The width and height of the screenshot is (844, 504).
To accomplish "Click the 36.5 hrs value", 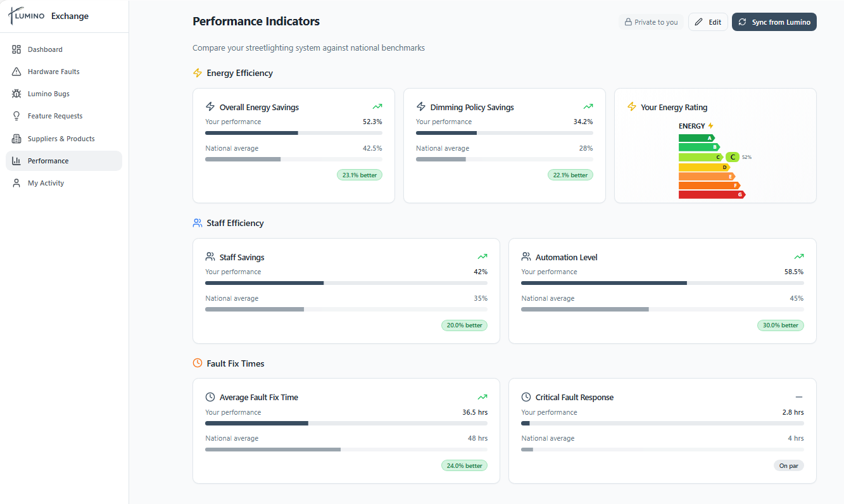I will (475, 412).
